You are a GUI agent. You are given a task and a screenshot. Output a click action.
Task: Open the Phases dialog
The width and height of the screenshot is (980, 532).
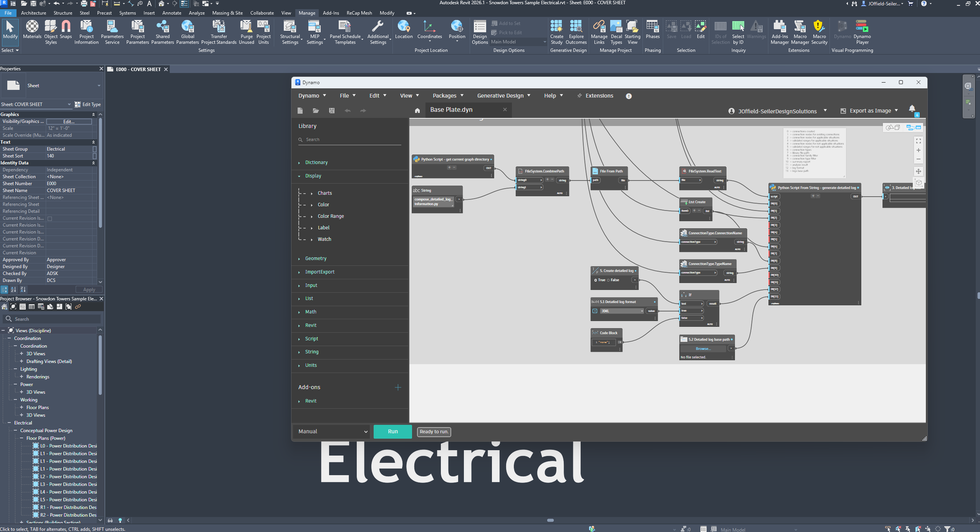pyautogui.click(x=652, y=30)
